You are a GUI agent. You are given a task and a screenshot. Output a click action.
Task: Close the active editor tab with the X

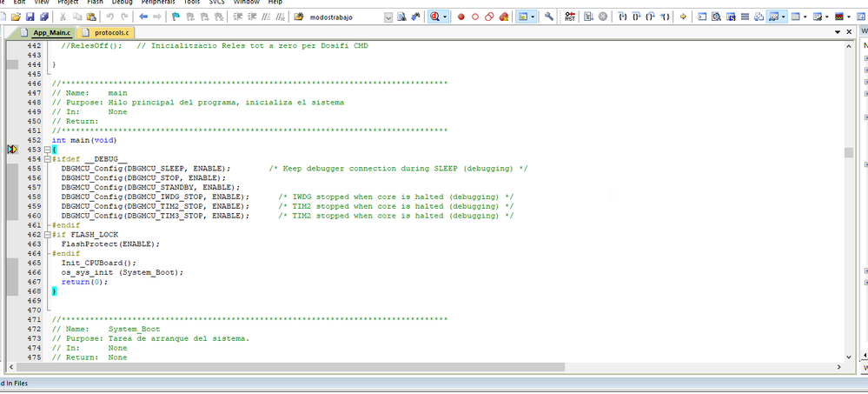point(850,33)
